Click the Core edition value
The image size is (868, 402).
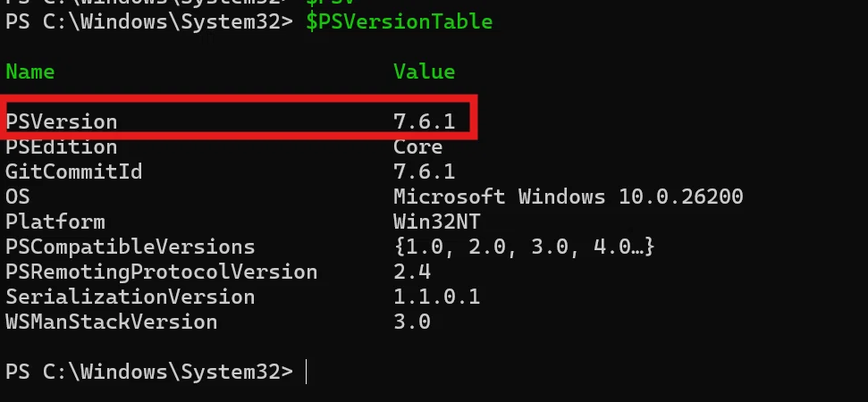click(x=418, y=147)
